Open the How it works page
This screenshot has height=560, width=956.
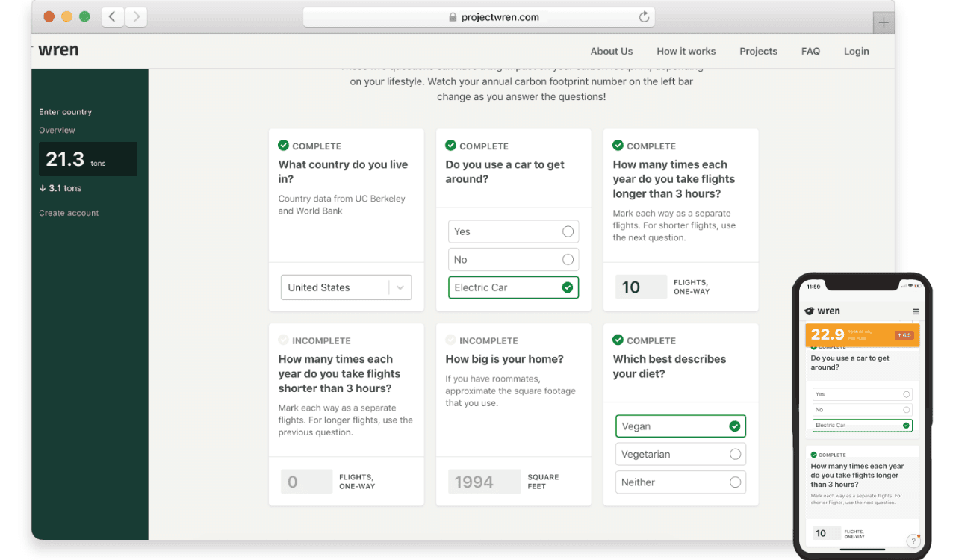tap(686, 52)
